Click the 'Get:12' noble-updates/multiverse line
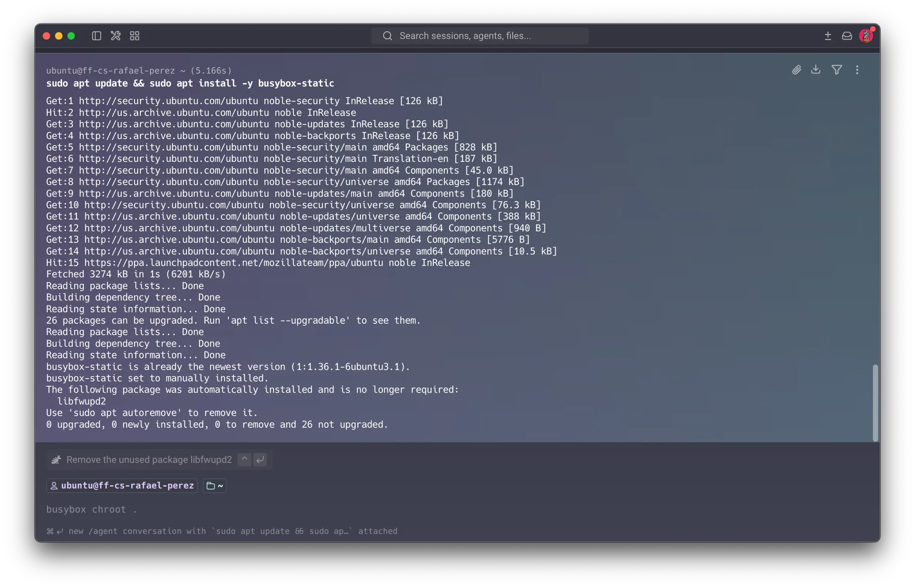Image resolution: width=915 pixels, height=588 pixels. click(x=296, y=228)
